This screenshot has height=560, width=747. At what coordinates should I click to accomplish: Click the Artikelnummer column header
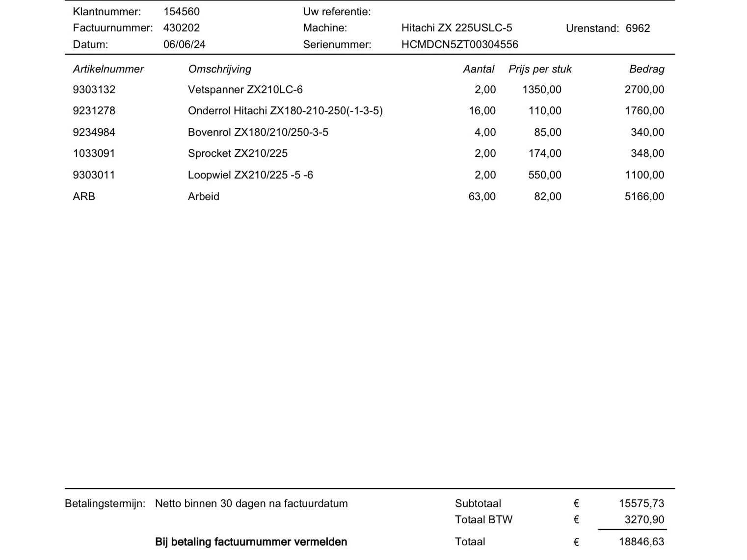108,69
